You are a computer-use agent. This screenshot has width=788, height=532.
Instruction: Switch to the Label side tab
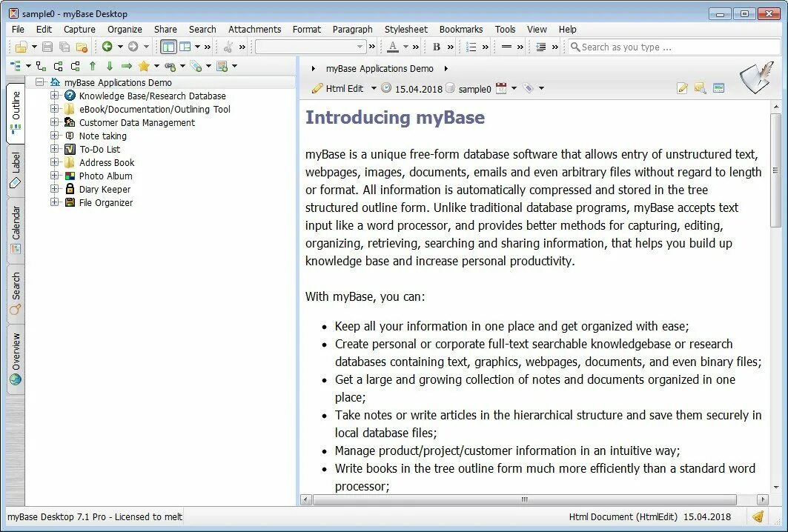(x=16, y=170)
